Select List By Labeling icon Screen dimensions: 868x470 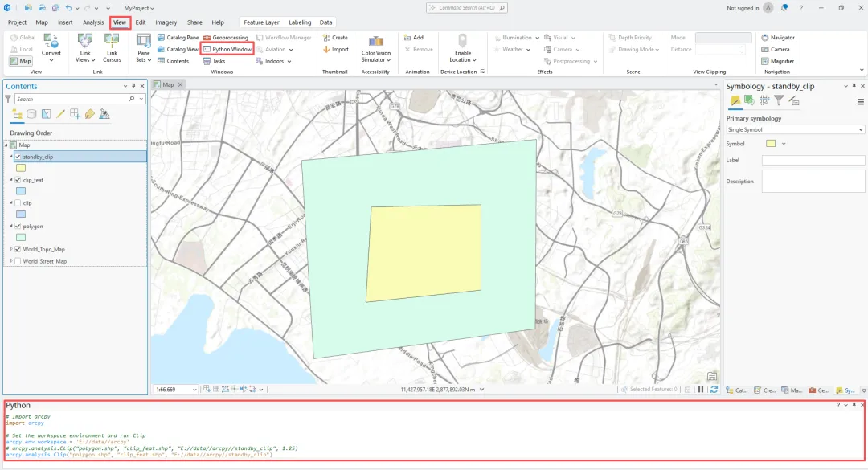(x=90, y=114)
